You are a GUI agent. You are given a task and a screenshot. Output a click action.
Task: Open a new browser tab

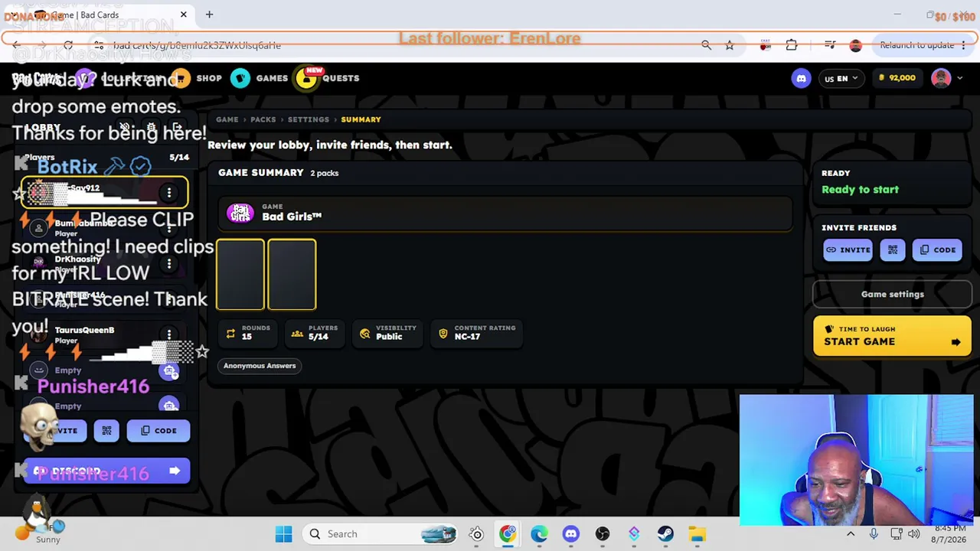209,15
